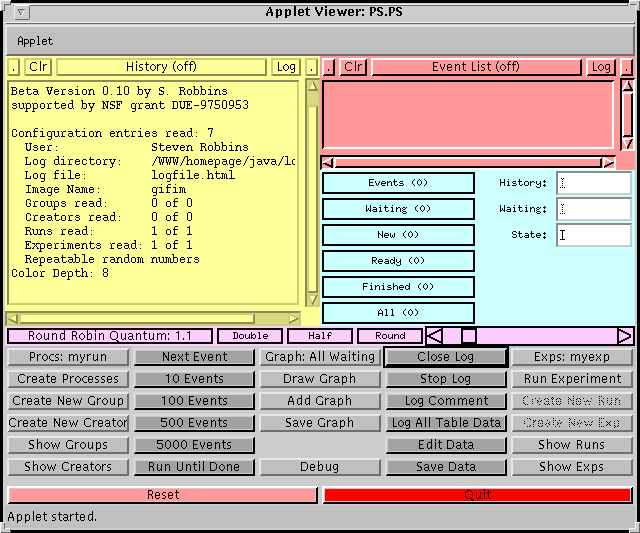This screenshot has width=640, height=533.
Task: Click the Round Robin quantum slider thumb
Action: click(x=468, y=336)
